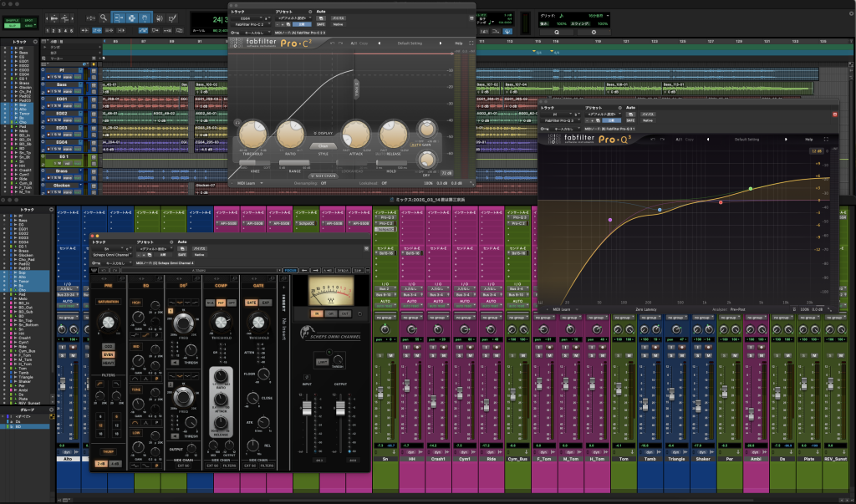Select VCA compressor type in Scheps COMP
The image size is (856, 504).
[x=210, y=303]
